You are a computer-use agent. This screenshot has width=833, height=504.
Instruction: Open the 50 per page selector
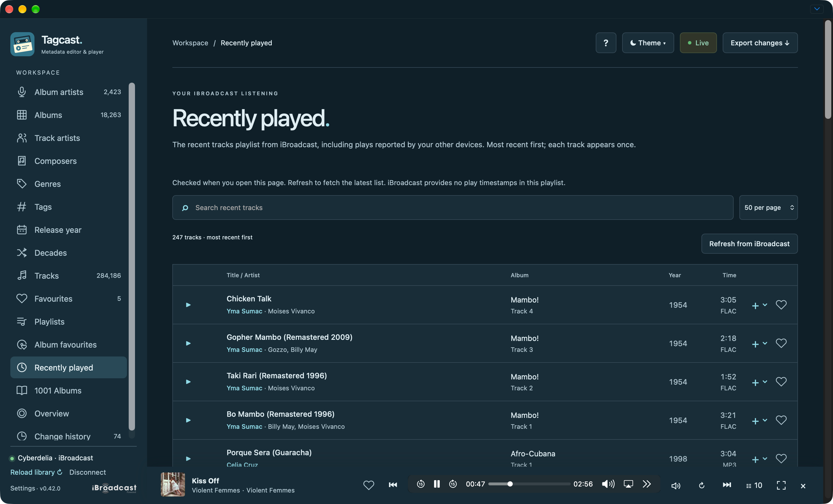768,208
